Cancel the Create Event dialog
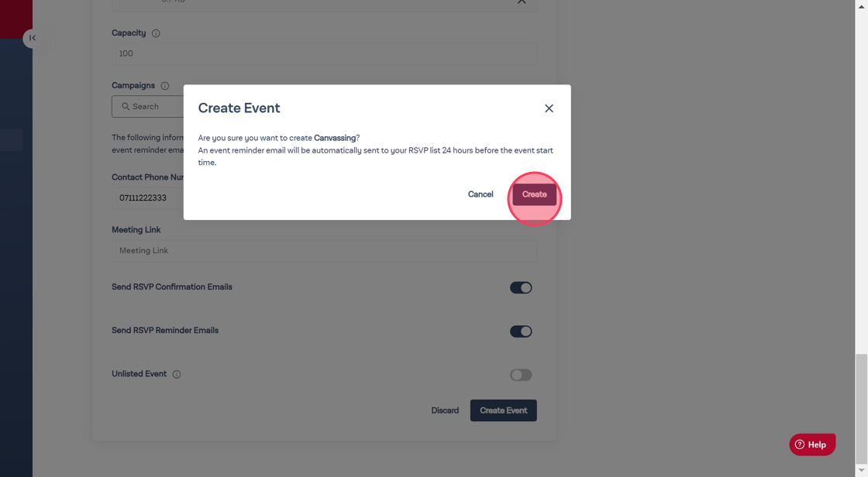Viewport: 868px width, 477px height. (480, 194)
